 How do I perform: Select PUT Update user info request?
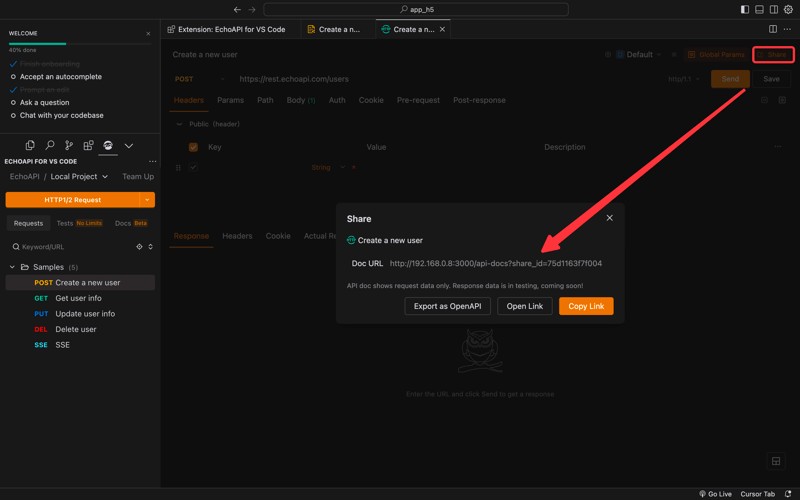[80, 314]
